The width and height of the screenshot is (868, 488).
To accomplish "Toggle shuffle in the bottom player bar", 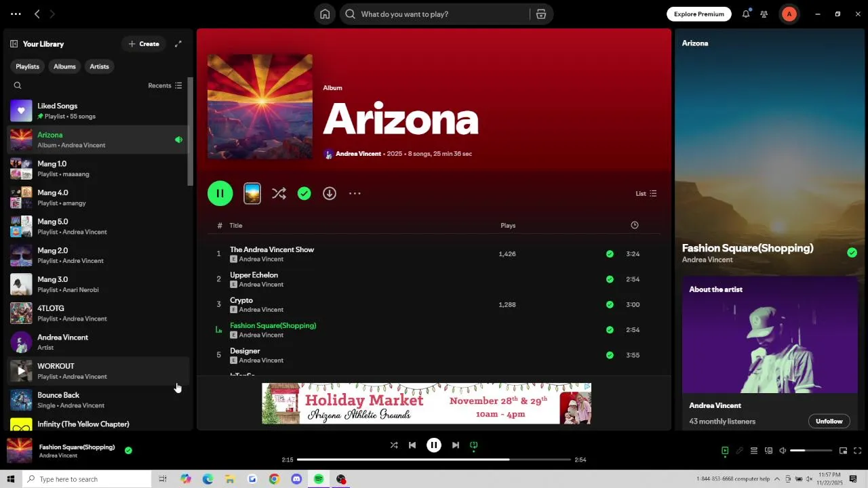I will (394, 445).
